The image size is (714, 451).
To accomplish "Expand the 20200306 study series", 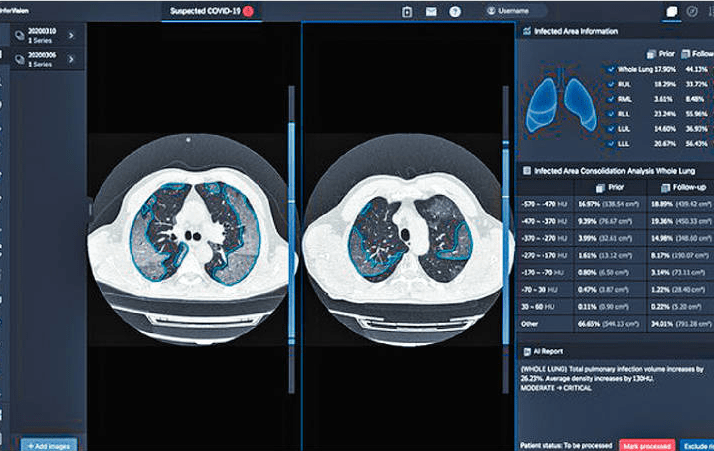I will [71, 60].
